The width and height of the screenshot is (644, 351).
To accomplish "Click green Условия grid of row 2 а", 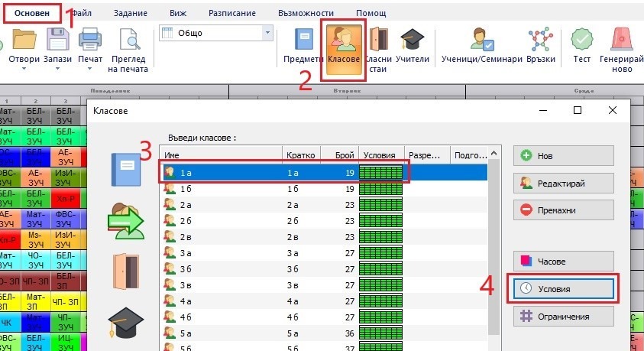I will coord(380,205).
